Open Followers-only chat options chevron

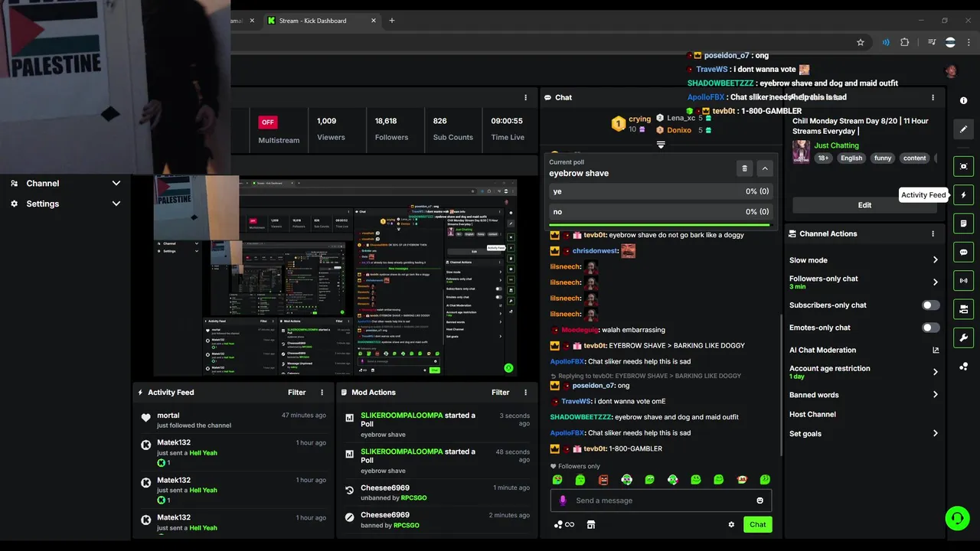(x=936, y=282)
